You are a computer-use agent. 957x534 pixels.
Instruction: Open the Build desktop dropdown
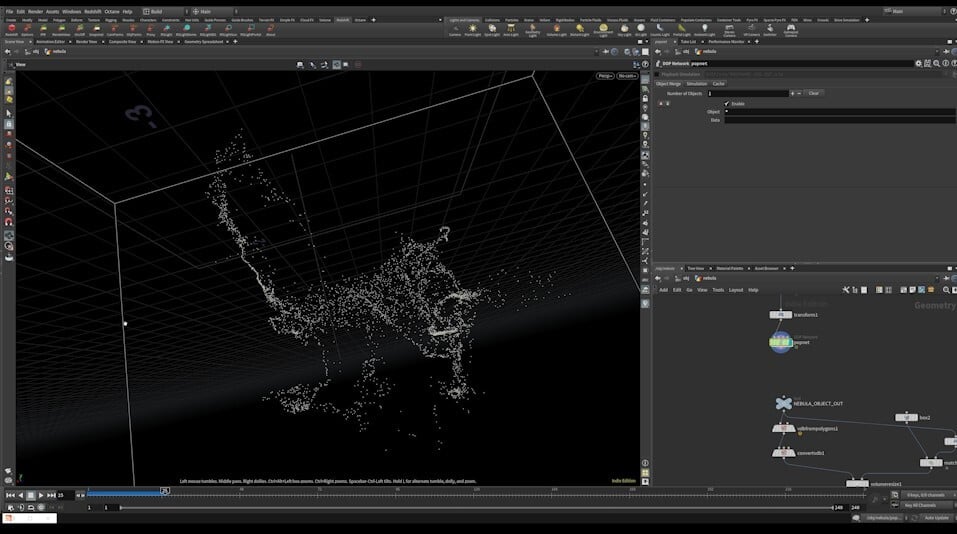coord(162,11)
